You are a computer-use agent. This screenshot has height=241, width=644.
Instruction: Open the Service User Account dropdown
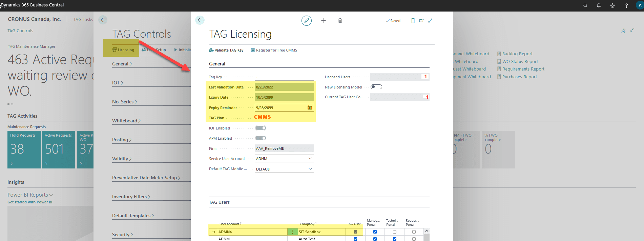point(310,159)
